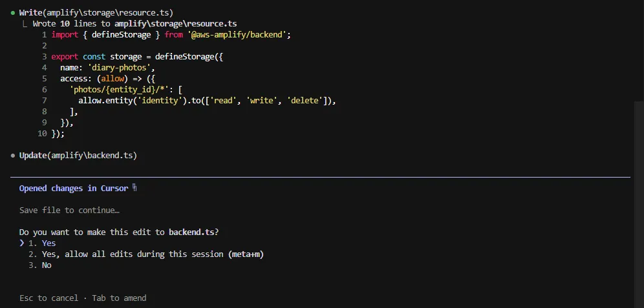Click "Opened changes in Cursor" text
Viewport: 644px width, 308px height.
coord(73,189)
